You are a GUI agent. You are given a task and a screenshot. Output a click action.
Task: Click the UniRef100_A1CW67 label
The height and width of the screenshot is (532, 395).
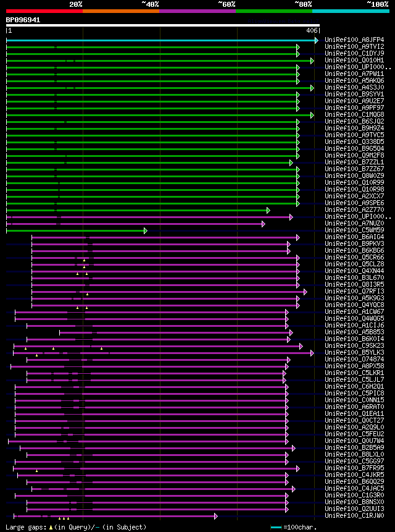point(354,311)
